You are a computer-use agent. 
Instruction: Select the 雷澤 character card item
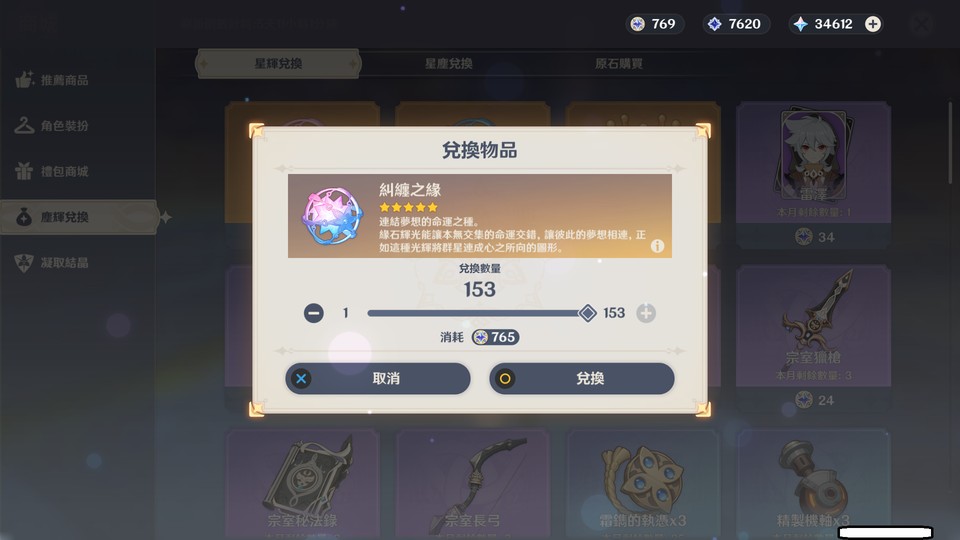click(813, 175)
